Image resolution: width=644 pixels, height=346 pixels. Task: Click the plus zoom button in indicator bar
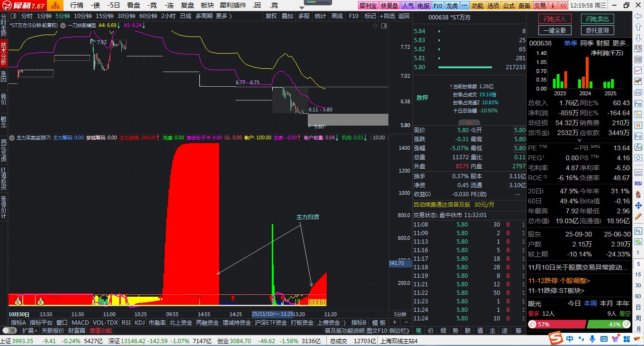pos(394,322)
